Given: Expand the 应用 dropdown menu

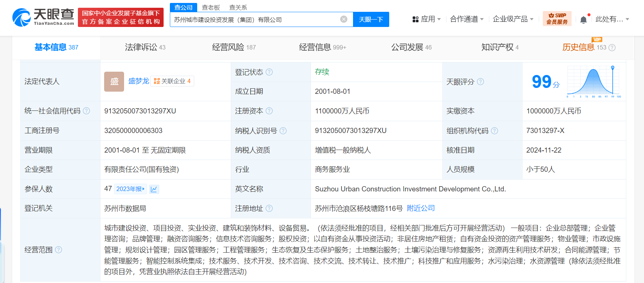Looking at the screenshot, I should (x=427, y=19).
